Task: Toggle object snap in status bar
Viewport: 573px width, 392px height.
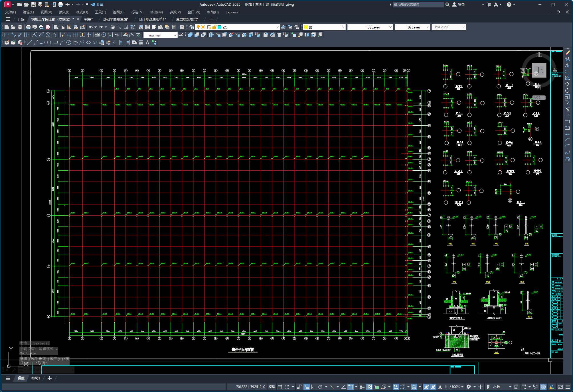Action: pyautogui.click(x=351, y=387)
